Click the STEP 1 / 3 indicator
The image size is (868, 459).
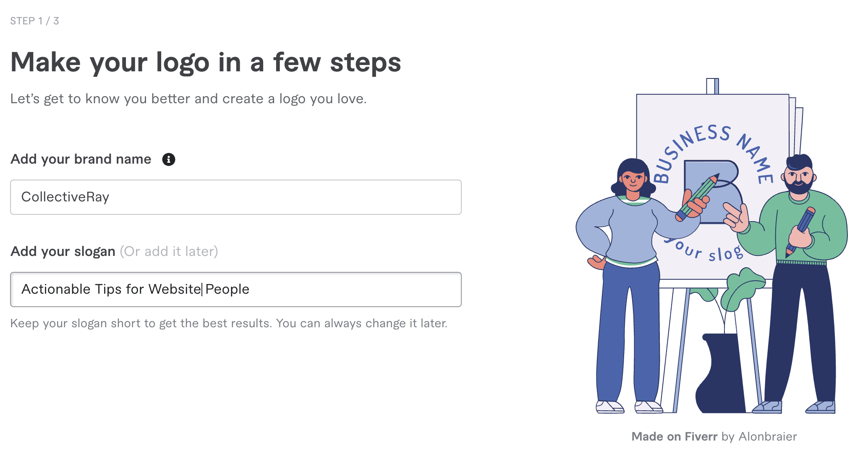click(x=34, y=21)
